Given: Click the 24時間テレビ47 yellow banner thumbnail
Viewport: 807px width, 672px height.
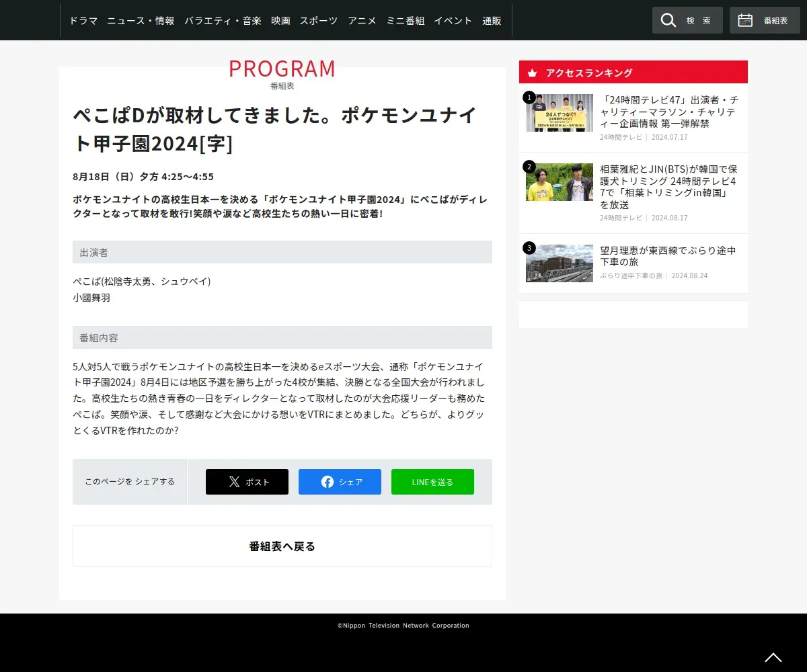Looking at the screenshot, I should [x=560, y=113].
